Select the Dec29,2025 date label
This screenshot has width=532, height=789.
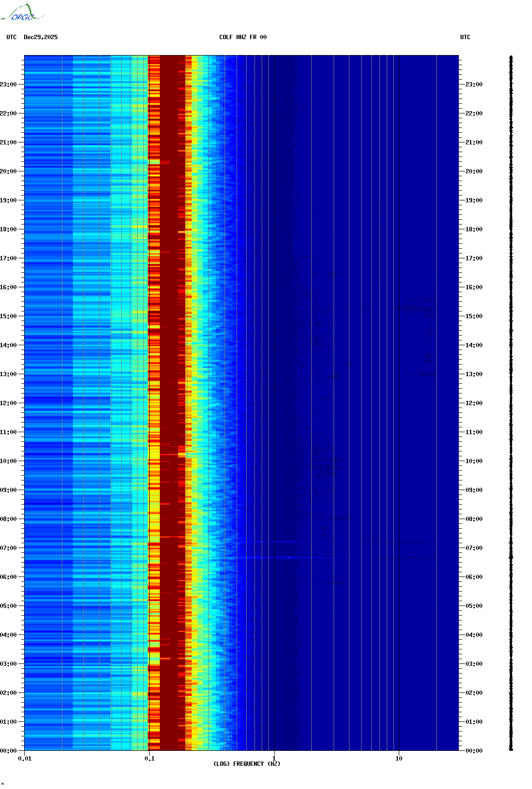[x=41, y=37]
